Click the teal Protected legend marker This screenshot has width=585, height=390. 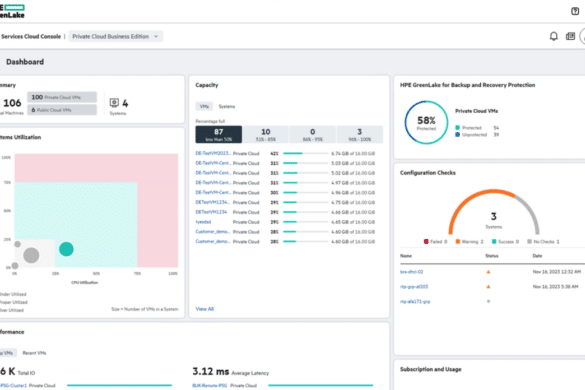coord(457,128)
